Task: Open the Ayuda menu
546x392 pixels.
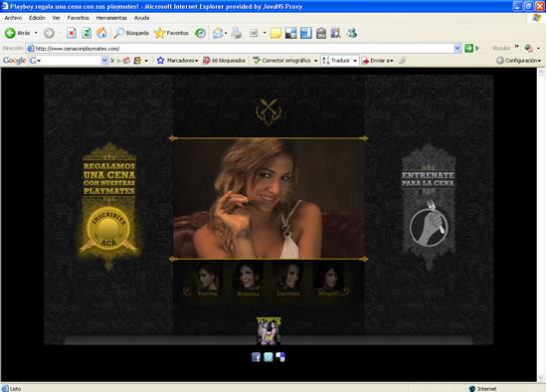Action: point(142,18)
